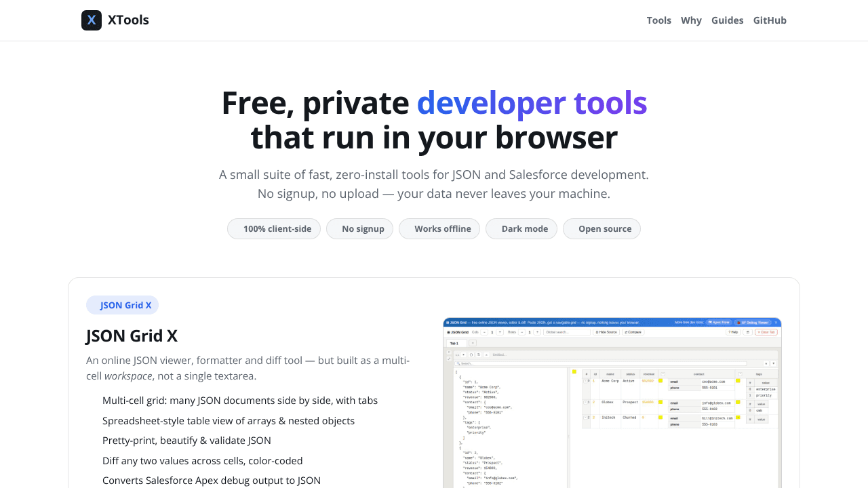Open the JSON Grid X app screenshot

pos(612,403)
